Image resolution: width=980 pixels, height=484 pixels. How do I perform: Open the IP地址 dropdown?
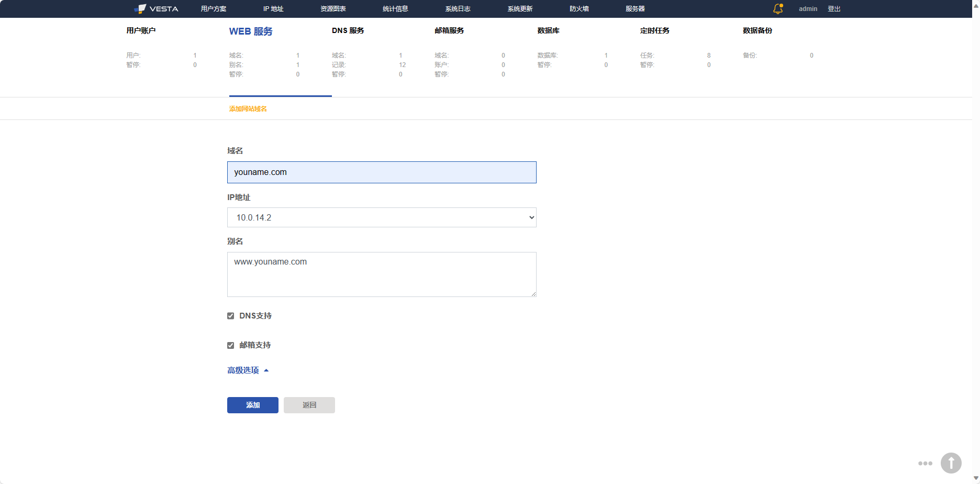pyautogui.click(x=382, y=217)
